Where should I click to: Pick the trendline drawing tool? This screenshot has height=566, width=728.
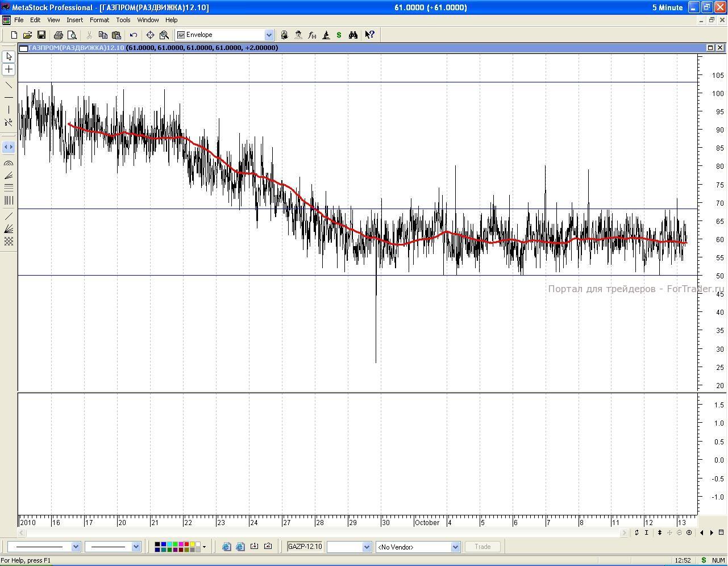point(9,85)
